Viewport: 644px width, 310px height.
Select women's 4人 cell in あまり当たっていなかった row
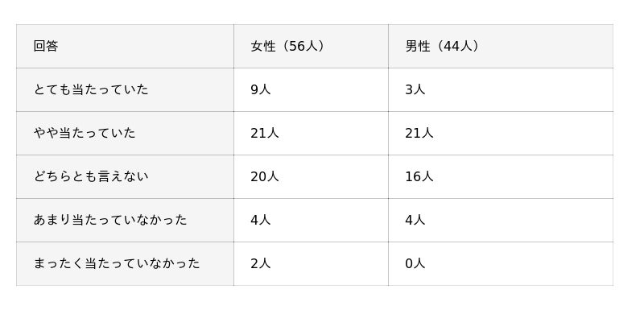(311, 220)
